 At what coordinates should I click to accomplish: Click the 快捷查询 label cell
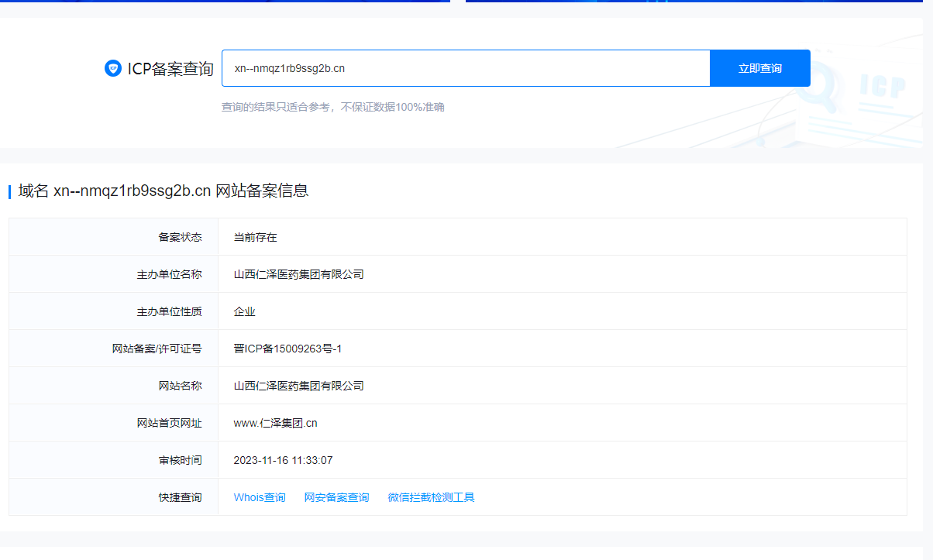(x=114, y=497)
